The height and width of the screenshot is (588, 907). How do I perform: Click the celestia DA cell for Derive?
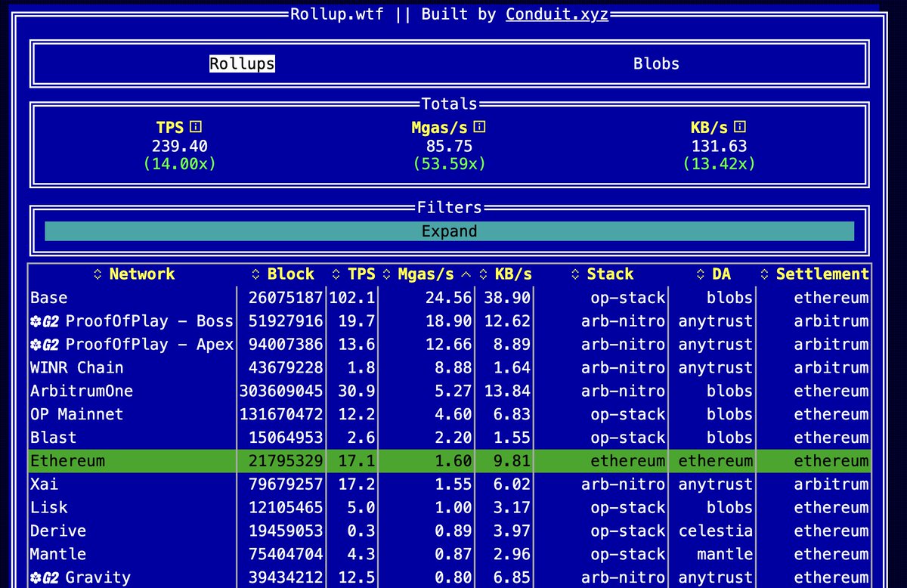[x=716, y=531]
